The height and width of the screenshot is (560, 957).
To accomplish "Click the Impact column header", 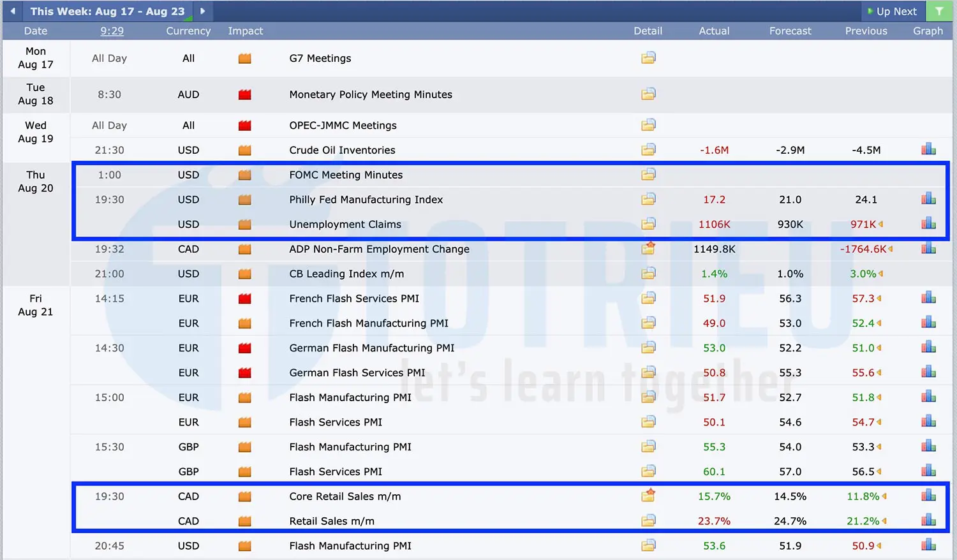I will (246, 31).
